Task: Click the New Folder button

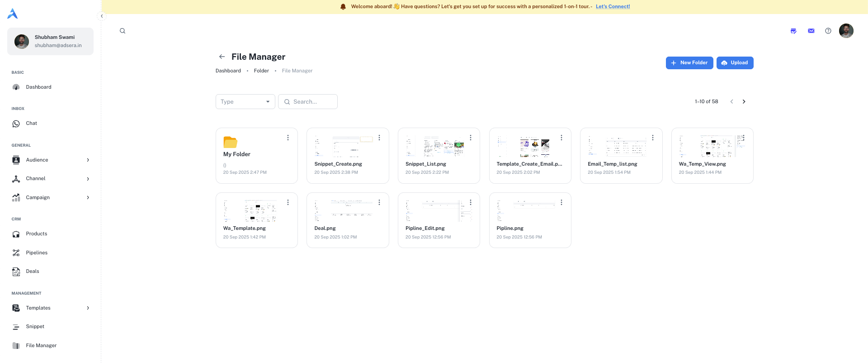Action: tap(689, 63)
